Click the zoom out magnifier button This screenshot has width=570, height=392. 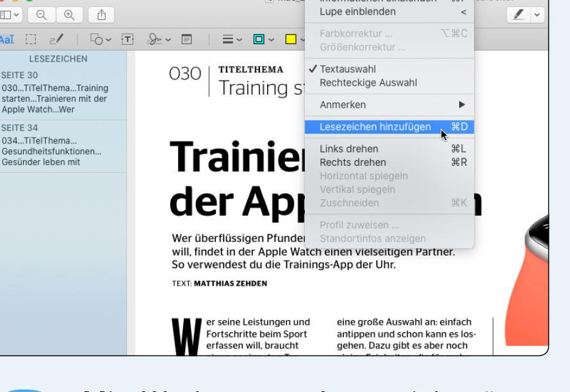pos(42,15)
